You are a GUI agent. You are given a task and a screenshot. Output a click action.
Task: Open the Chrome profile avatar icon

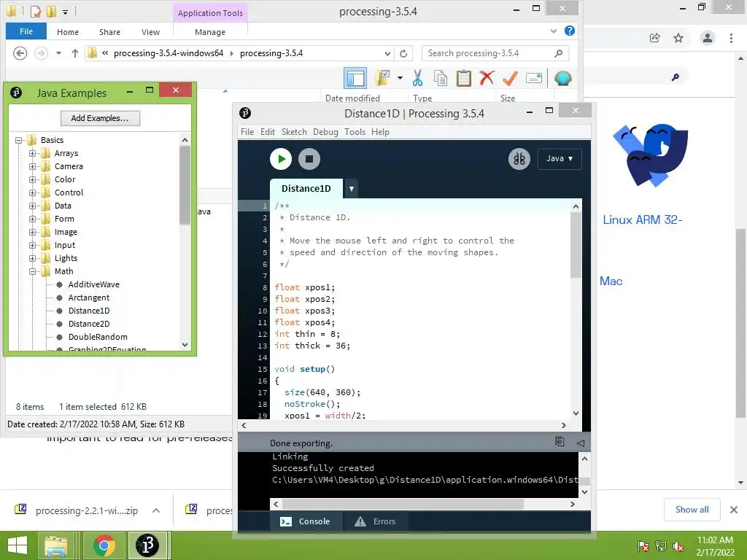tap(708, 38)
